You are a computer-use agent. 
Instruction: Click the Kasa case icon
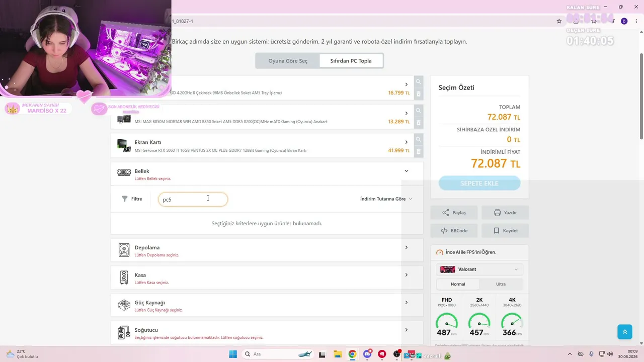coord(124,278)
